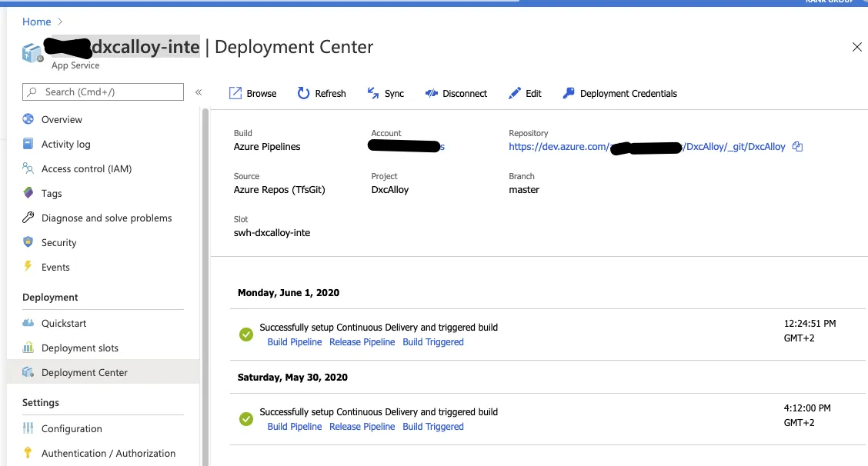Click the Browse toolbar icon
Image resolution: width=868 pixels, height=466 pixels.
click(x=235, y=93)
